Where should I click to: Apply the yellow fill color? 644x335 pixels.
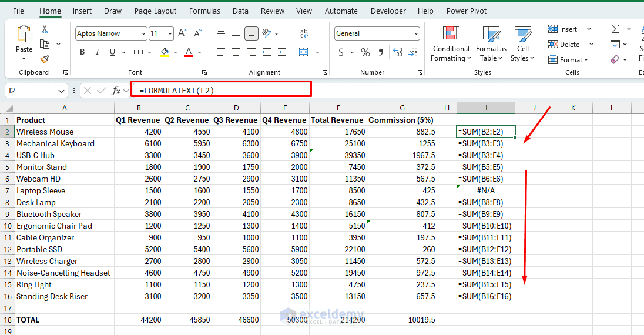coord(165,52)
